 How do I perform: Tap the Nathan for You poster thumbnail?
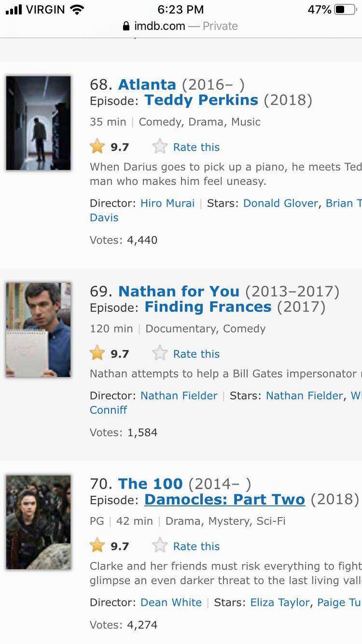click(x=39, y=330)
